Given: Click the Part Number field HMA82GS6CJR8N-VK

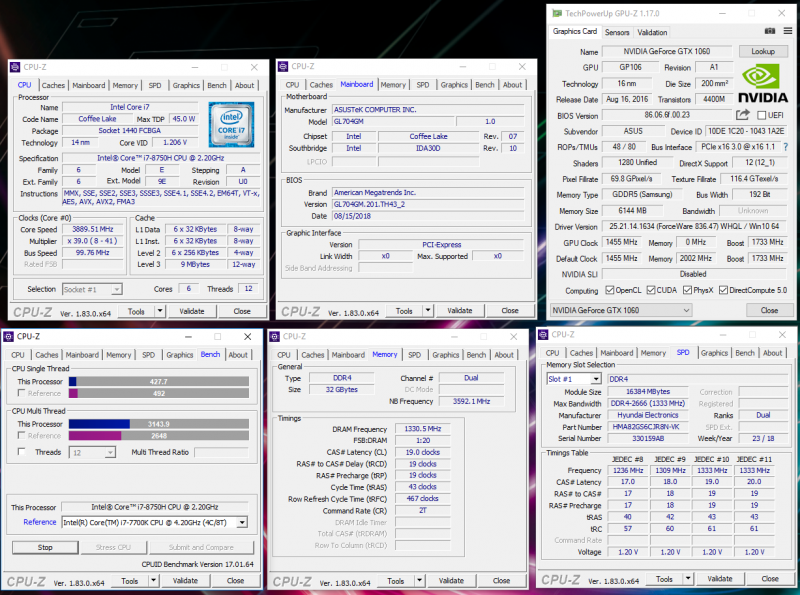Looking at the screenshot, I should coord(648,427).
